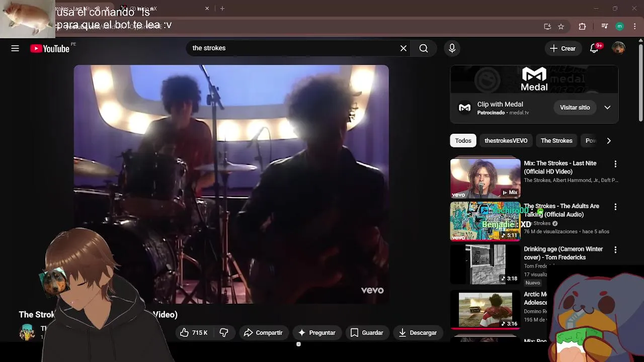The height and width of the screenshot is (362, 644).
Task: Open the Drinking age (Cameron Winter cover) title
Action: coord(562,253)
